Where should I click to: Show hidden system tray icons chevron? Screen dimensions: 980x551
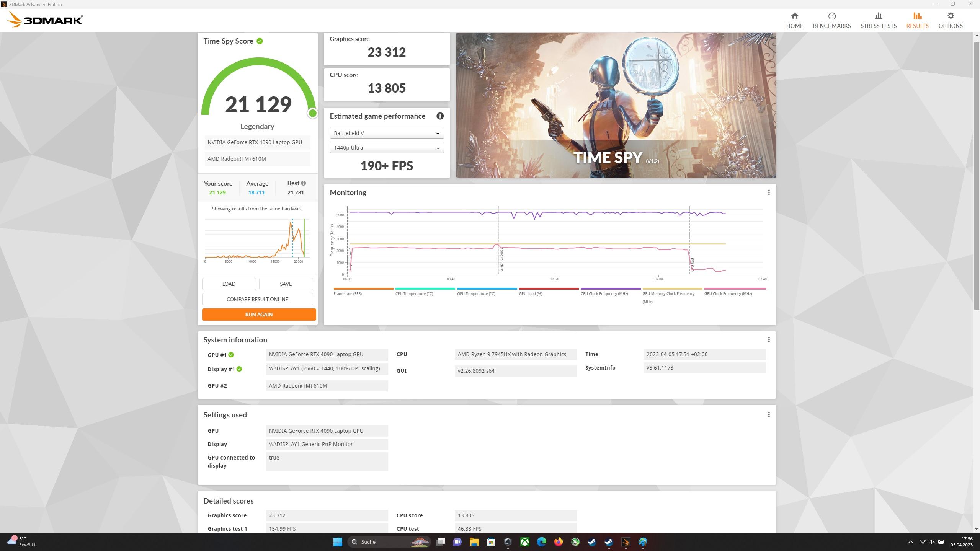tap(910, 542)
